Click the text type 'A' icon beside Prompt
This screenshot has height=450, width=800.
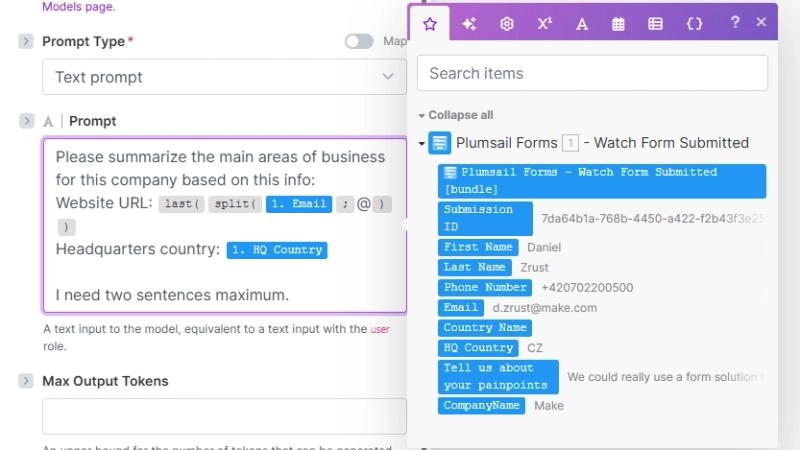[48, 121]
